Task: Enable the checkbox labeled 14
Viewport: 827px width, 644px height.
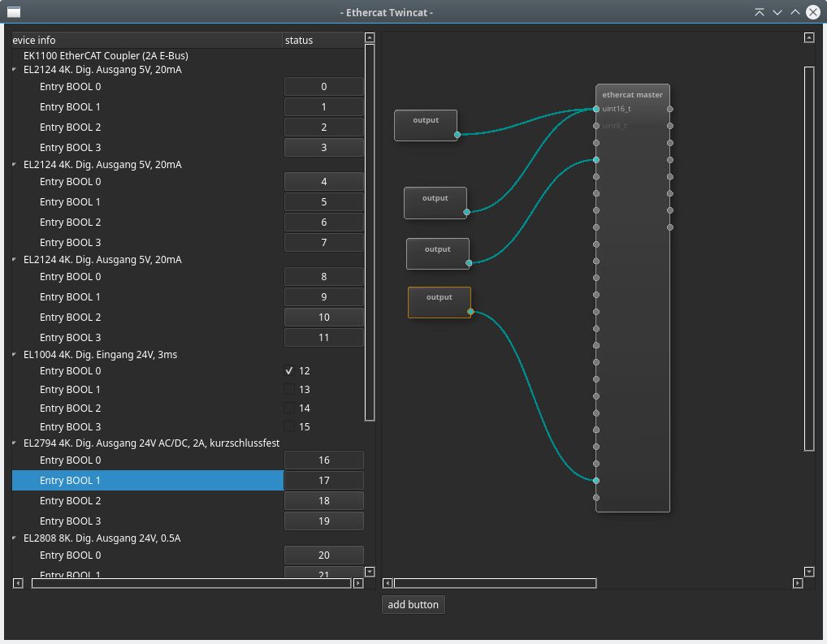Action: coord(289,408)
